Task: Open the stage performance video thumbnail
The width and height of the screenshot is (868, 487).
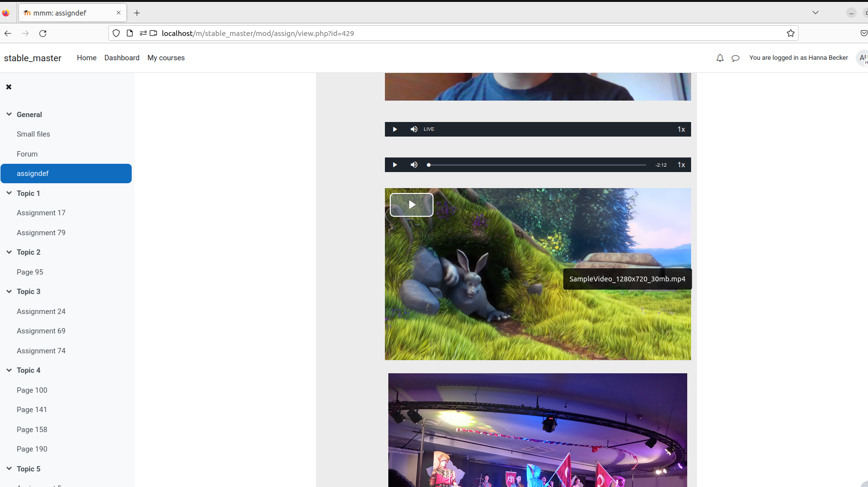Action: [x=538, y=430]
